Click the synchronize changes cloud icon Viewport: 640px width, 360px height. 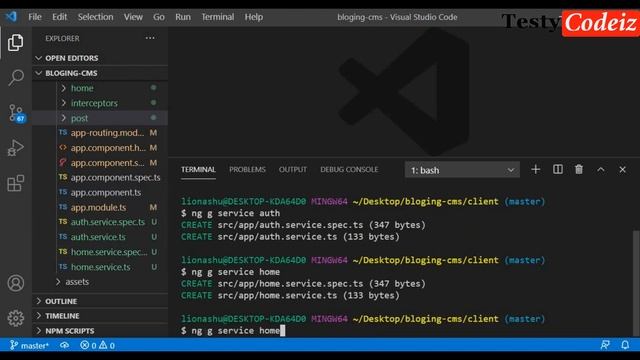click(x=64, y=346)
